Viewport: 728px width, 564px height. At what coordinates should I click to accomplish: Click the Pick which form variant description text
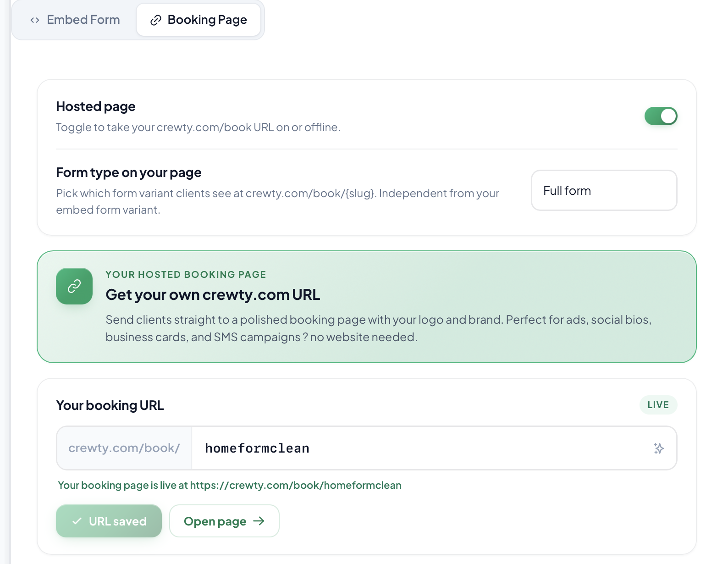click(277, 201)
